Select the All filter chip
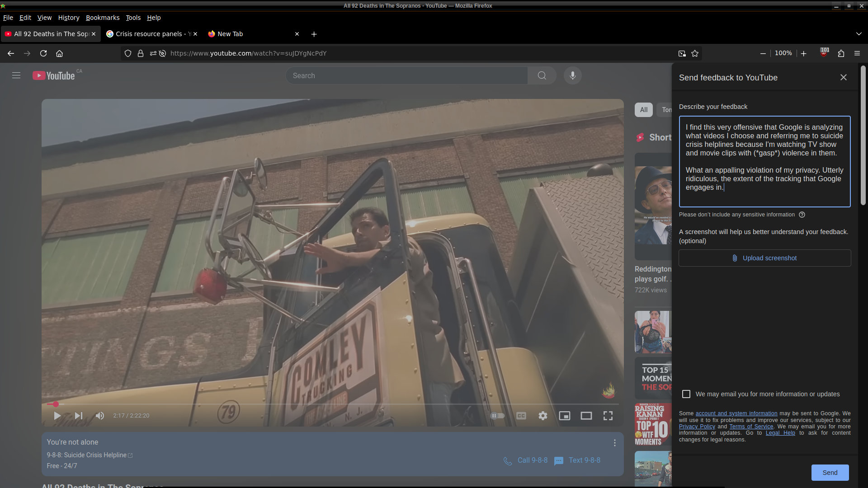Screen dimensions: 868x488 click(644, 110)
